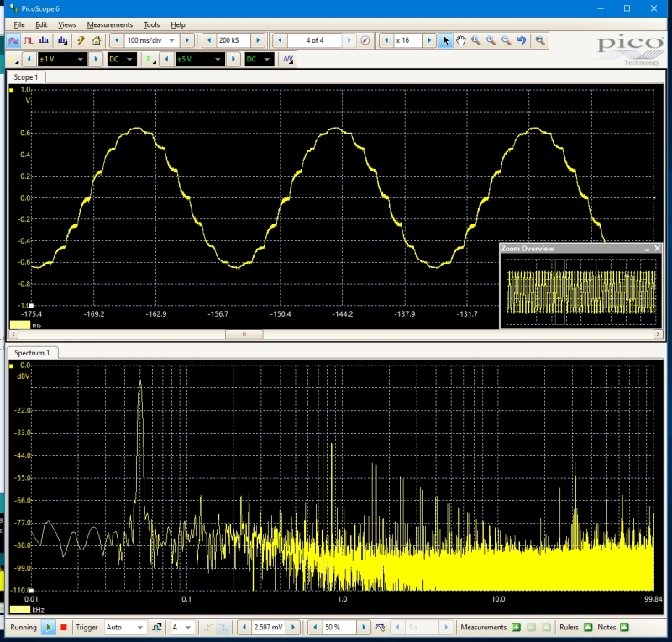Decrease number of samples 200 kS
The height and width of the screenshot is (642, 672).
tap(209, 40)
